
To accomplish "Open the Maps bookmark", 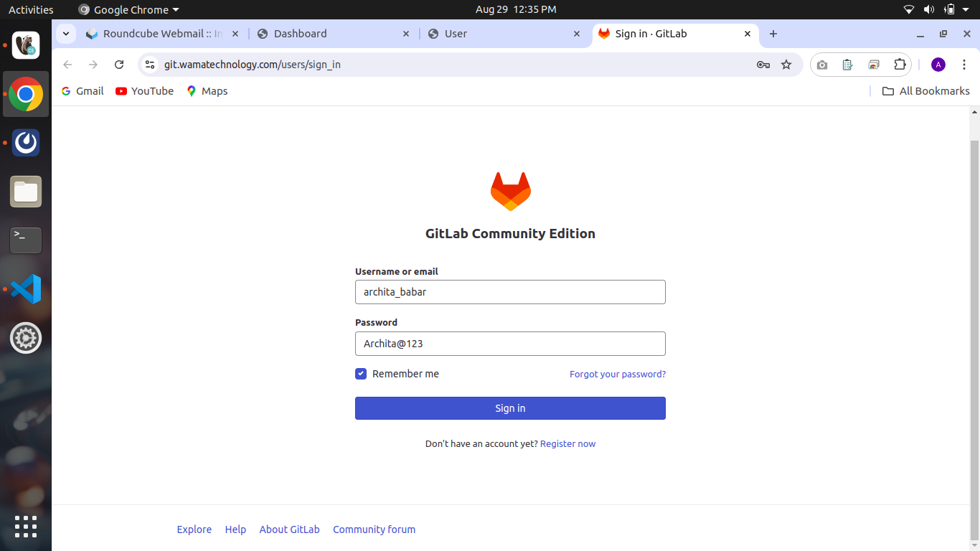I will click(207, 91).
